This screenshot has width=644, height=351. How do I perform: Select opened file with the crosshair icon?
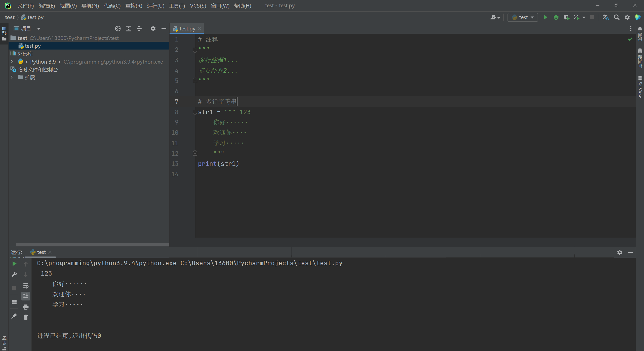pyautogui.click(x=118, y=29)
